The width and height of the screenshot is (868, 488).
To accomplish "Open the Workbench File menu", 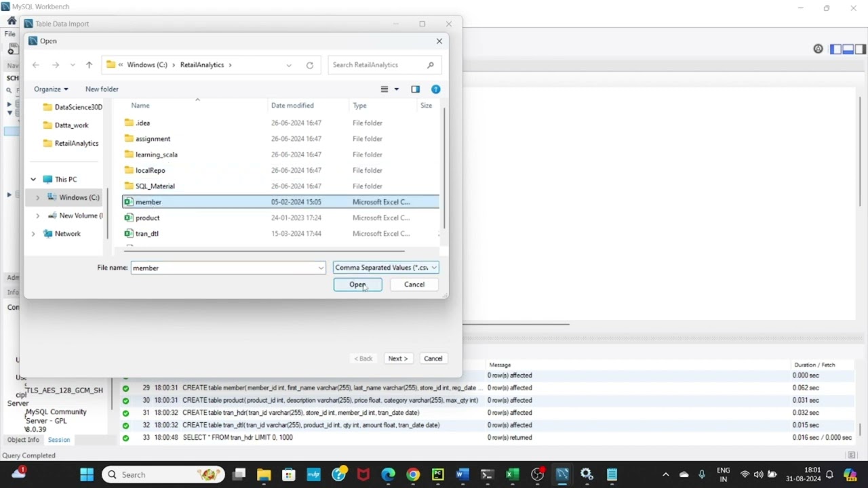I will tap(10, 34).
